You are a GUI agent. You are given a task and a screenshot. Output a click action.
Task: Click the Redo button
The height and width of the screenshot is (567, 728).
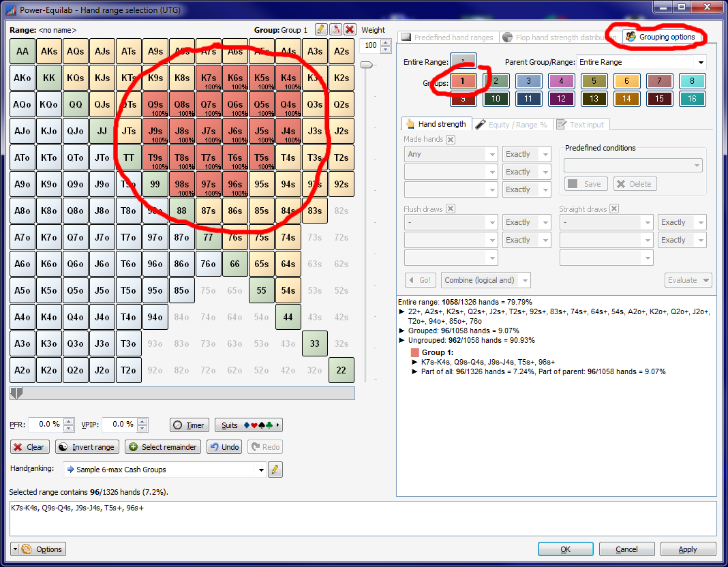265,447
